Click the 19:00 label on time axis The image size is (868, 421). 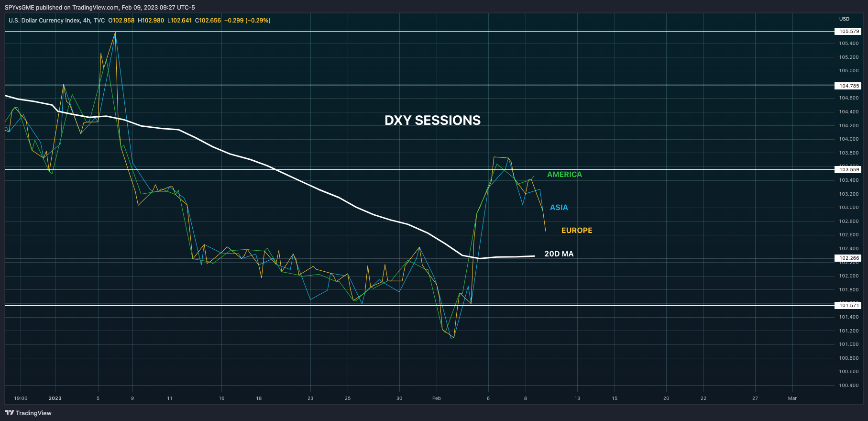point(21,398)
